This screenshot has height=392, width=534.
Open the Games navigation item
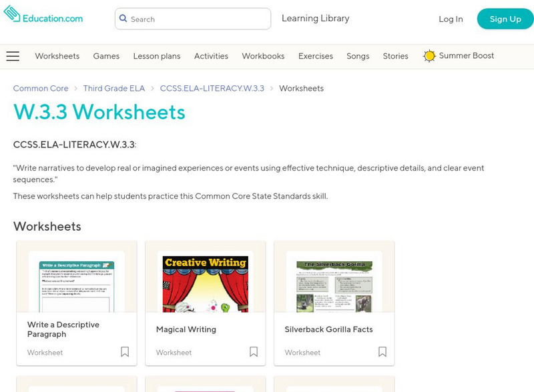pos(106,56)
